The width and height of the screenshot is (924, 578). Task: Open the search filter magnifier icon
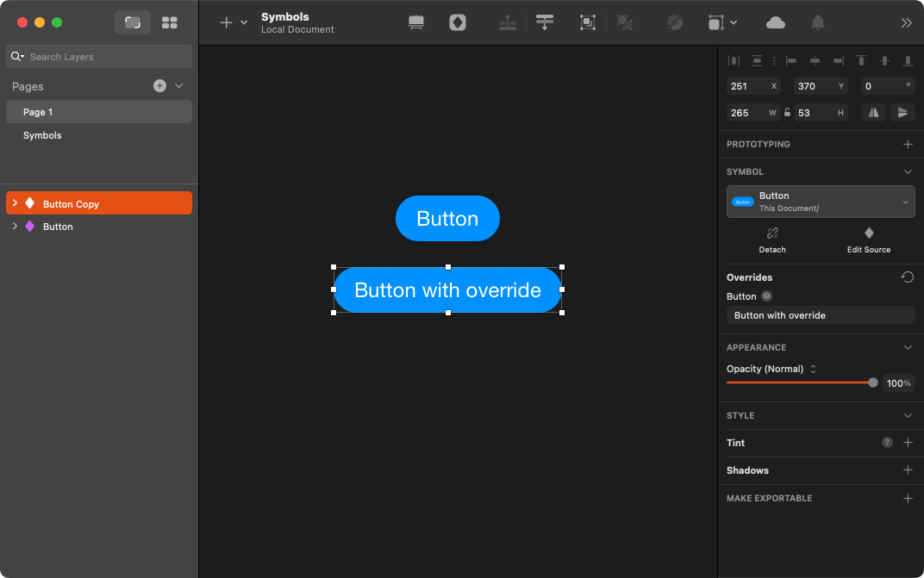(17, 57)
